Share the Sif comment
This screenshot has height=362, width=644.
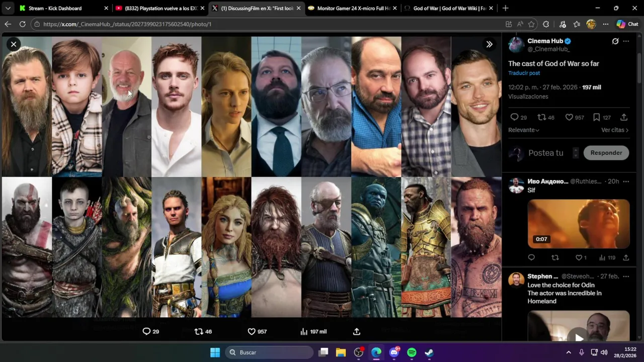pos(626,257)
